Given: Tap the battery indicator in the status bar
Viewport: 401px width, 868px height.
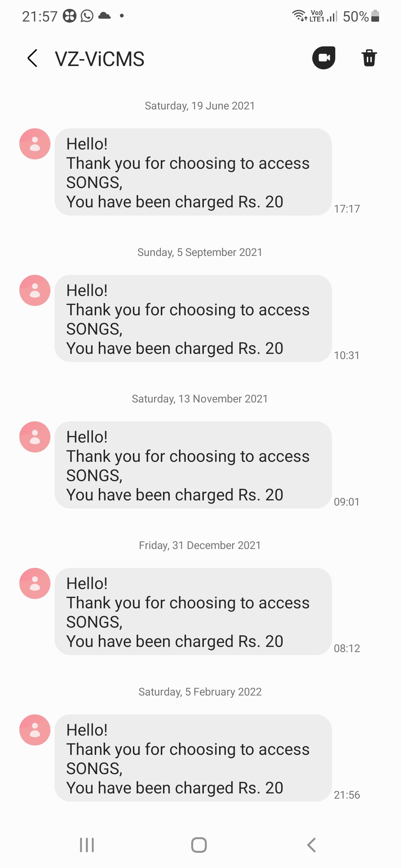Looking at the screenshot, I should pos(375,16).
